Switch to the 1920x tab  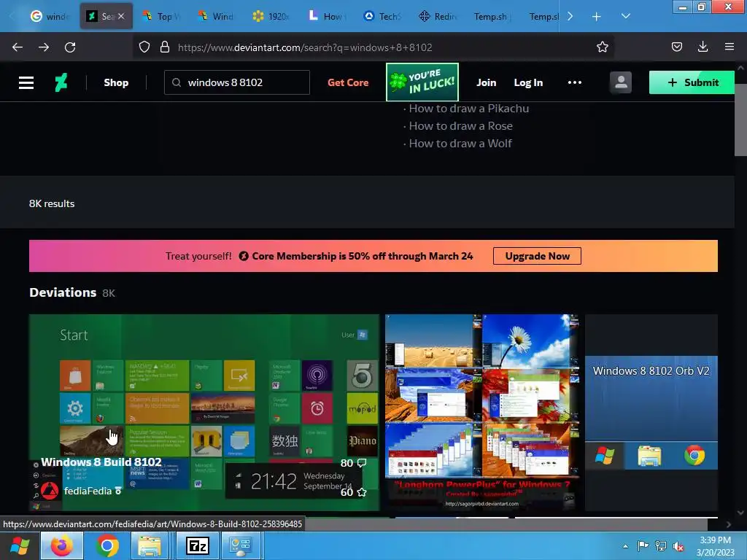[x=271, y=16]
